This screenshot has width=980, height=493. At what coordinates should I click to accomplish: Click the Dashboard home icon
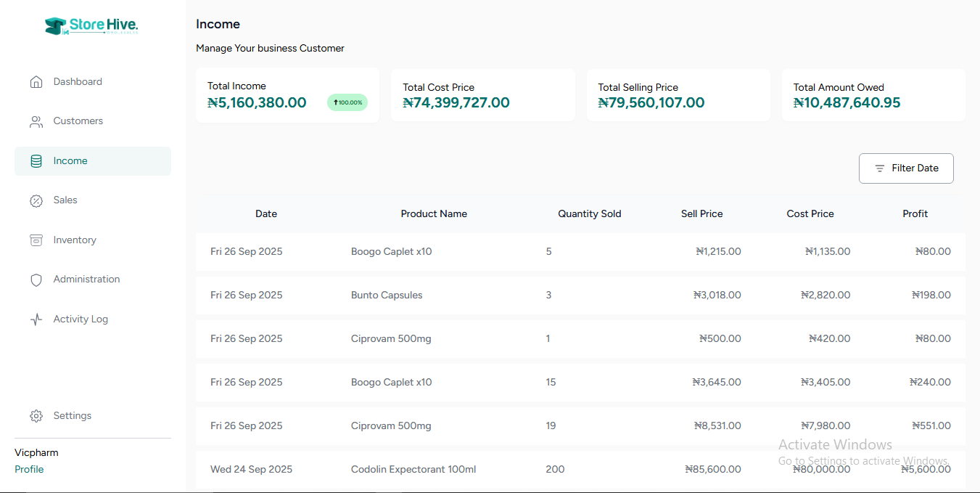(x=36, y=82)
